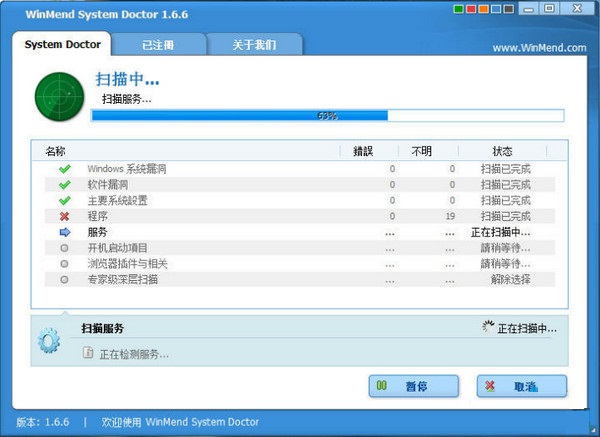
Task: Click green checkmark beside 软件漏洞
Action: [x=65, y=185]
